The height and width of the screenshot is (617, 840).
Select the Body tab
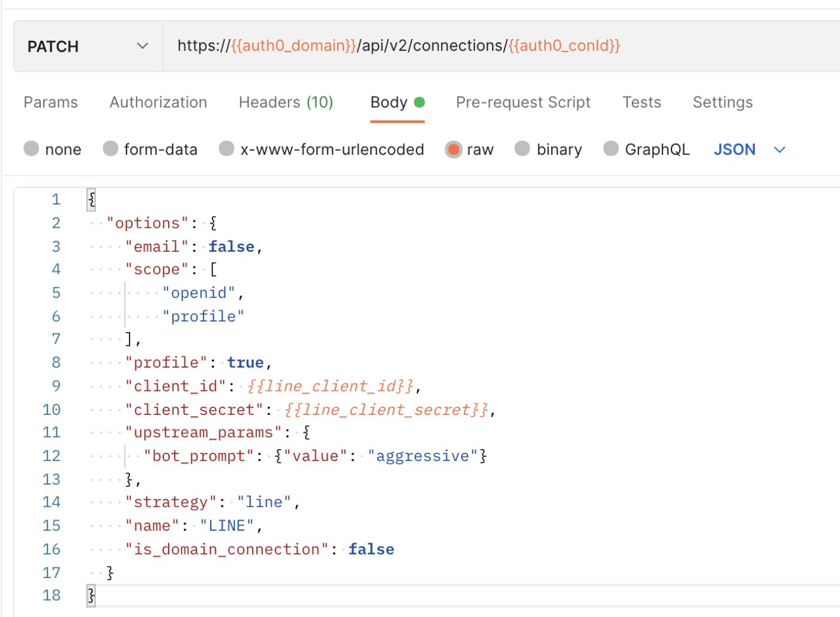point(397,103)
